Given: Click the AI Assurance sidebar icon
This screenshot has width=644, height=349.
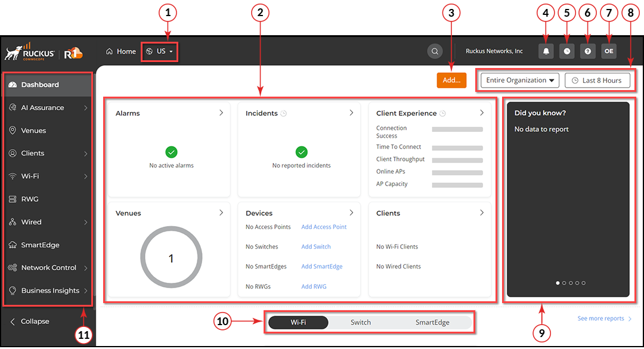Looking at the screenshot, I should click(x=13, y=108).
